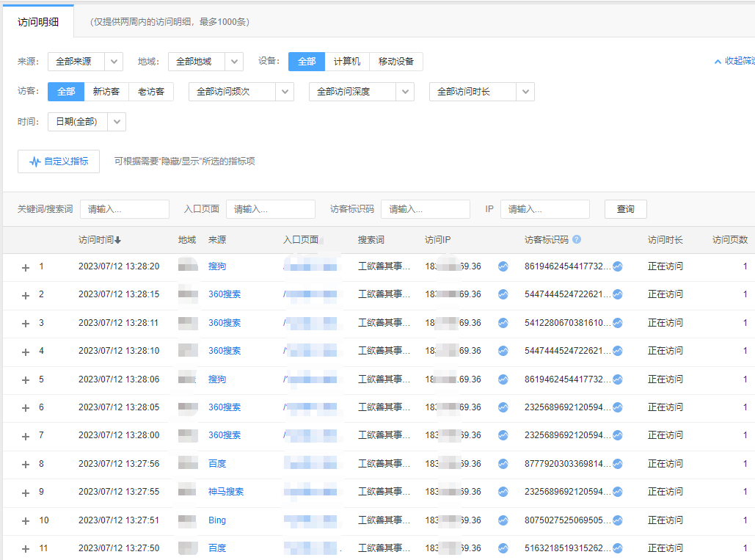Select 新访客 visitor filter
The height and width of the screenshot is (560, 755).
pyautogui.click(x=106, y=92)
